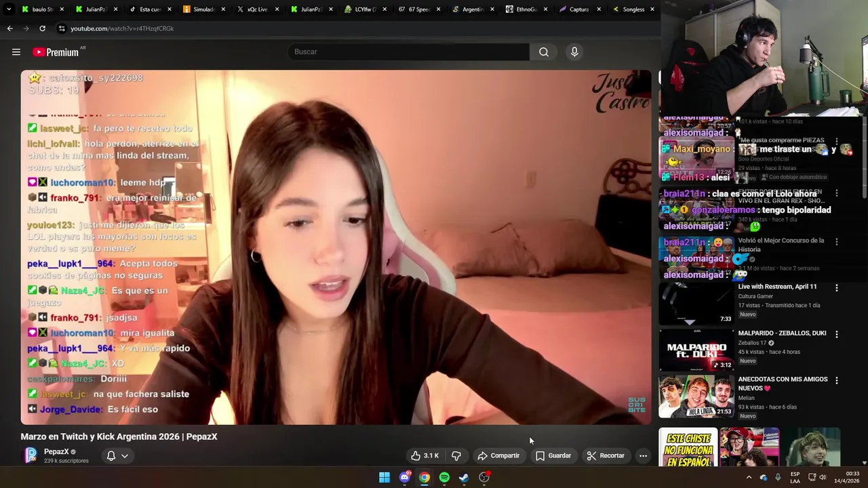Image resolution: width=868 pixels, height=488 pixels.
Task: Switch to the "Songless" tab
Action: 633,9
